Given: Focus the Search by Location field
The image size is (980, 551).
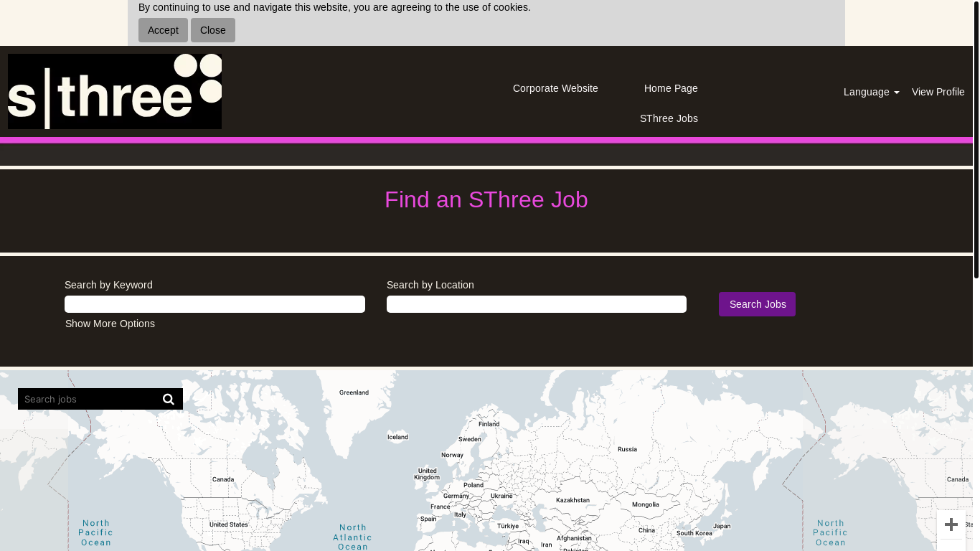Looking at the screenshot, I should [537, 304].
